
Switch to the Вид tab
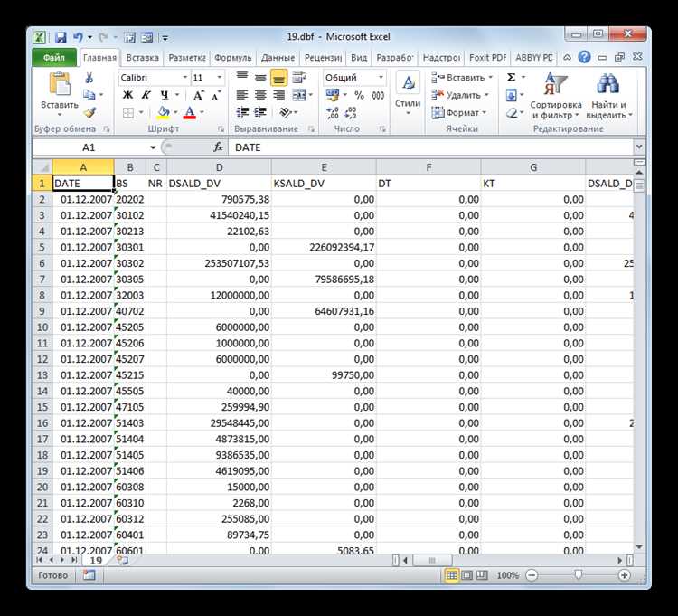359,58
